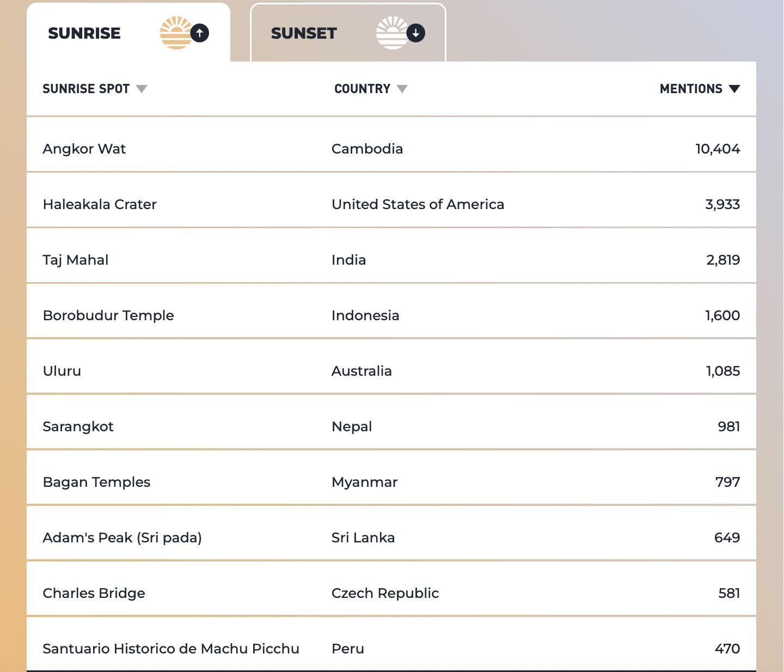The height and width of the screenshot is (672, 784).
Task: Click the white sunset sun icon
Action: 392,33
